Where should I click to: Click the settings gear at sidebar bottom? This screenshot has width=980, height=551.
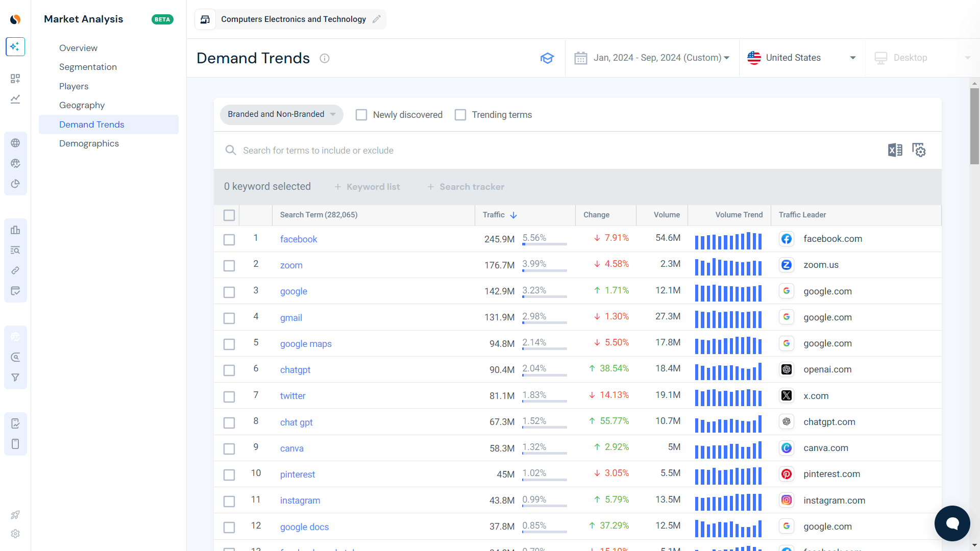point(15,534)
